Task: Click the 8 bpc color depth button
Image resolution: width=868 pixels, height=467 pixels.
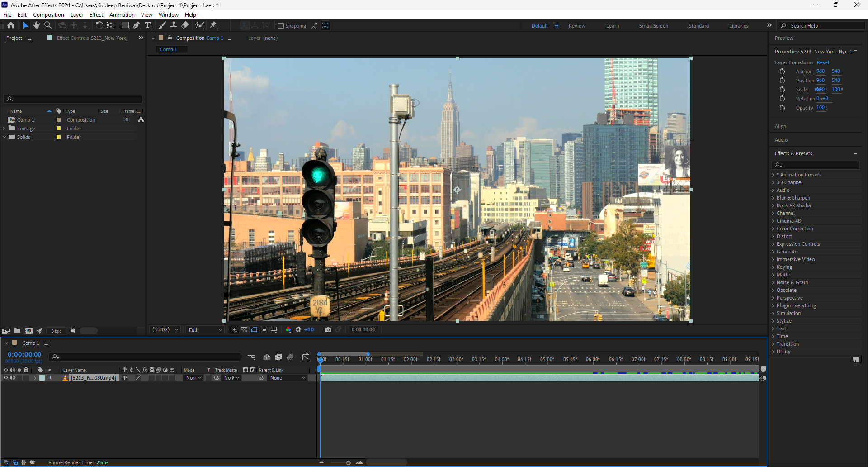Action: (57, 331)
